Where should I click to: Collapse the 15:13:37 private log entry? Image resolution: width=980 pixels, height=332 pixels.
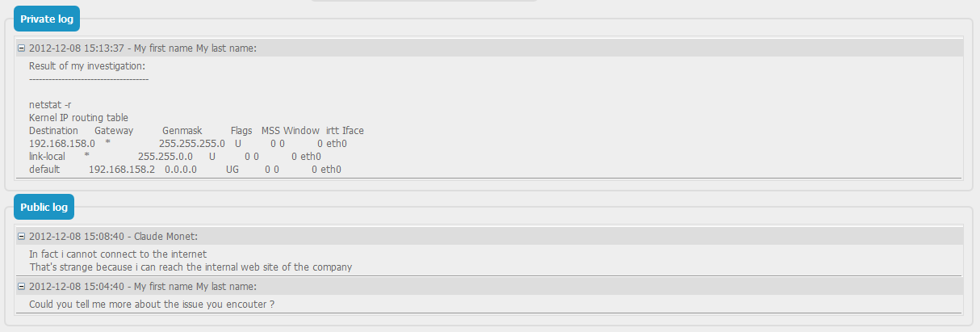point(22,48)
